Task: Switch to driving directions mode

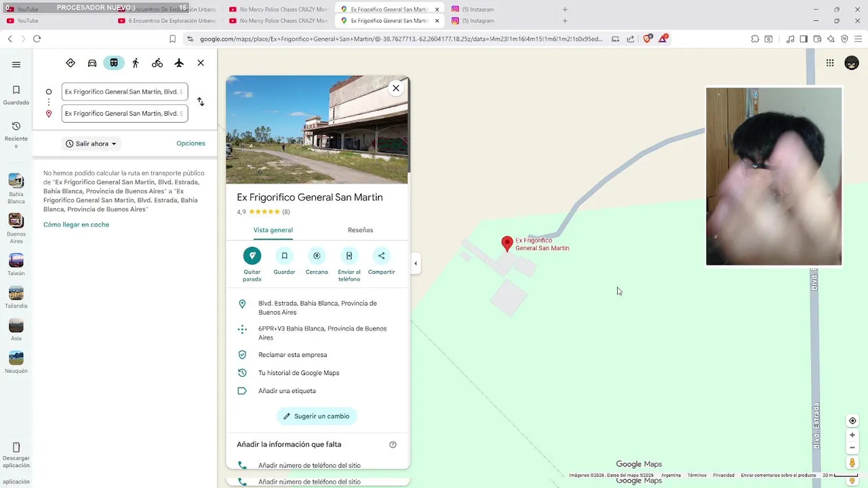Action: click(92, 63)
